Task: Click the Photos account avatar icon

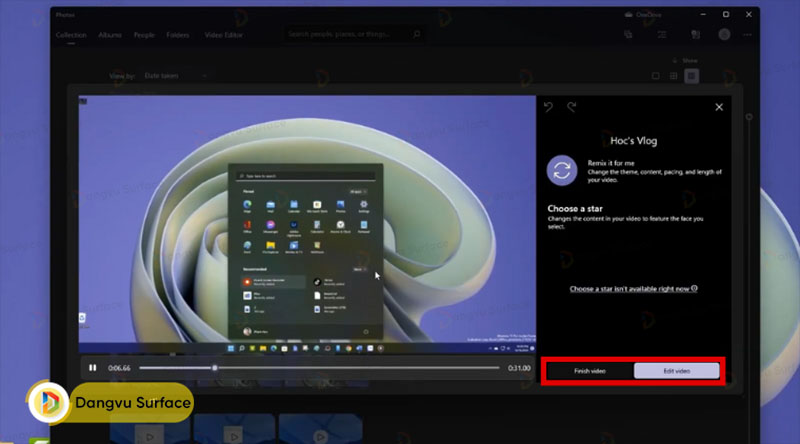Action: [724, 35]
